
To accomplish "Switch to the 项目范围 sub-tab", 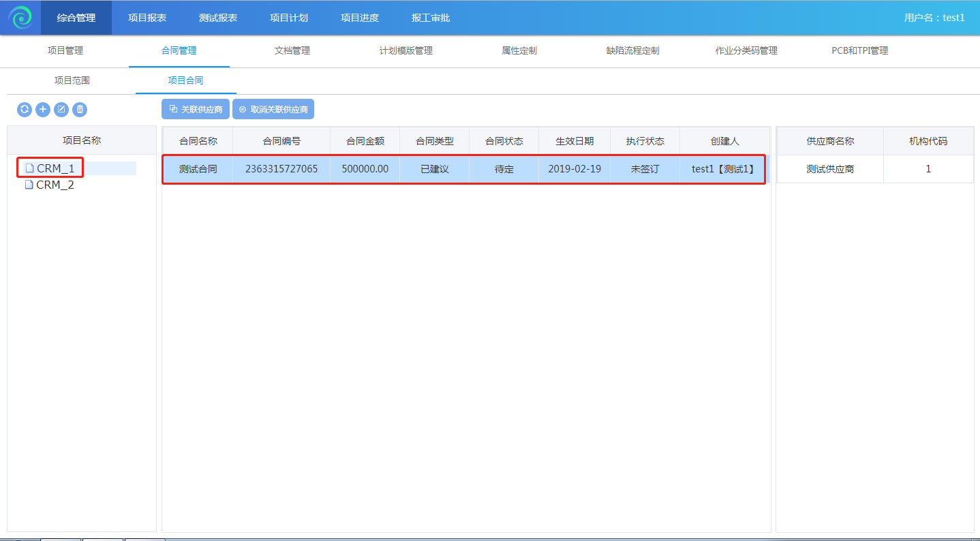I will (x=72, y=80).
